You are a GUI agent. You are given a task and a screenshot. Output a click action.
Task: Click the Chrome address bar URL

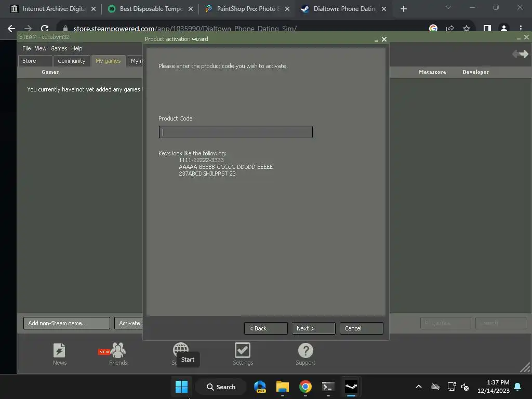[185, 29]
